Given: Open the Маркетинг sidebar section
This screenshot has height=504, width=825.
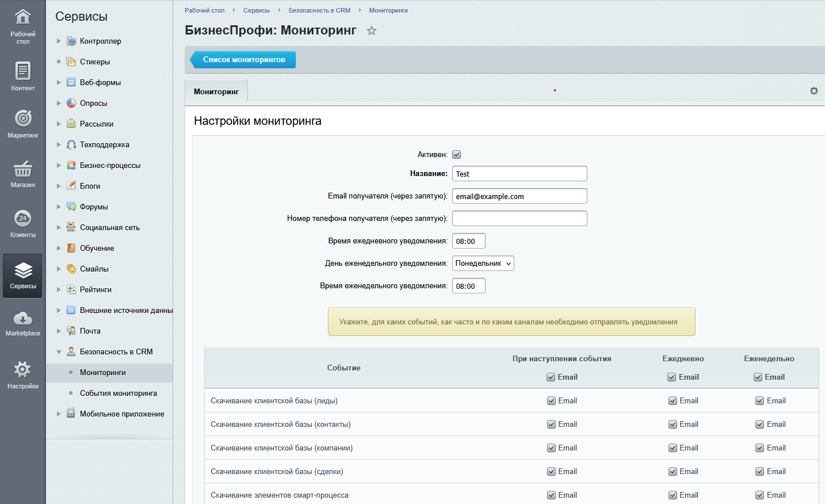Looking at the screenshot, I should click(23, 124).
